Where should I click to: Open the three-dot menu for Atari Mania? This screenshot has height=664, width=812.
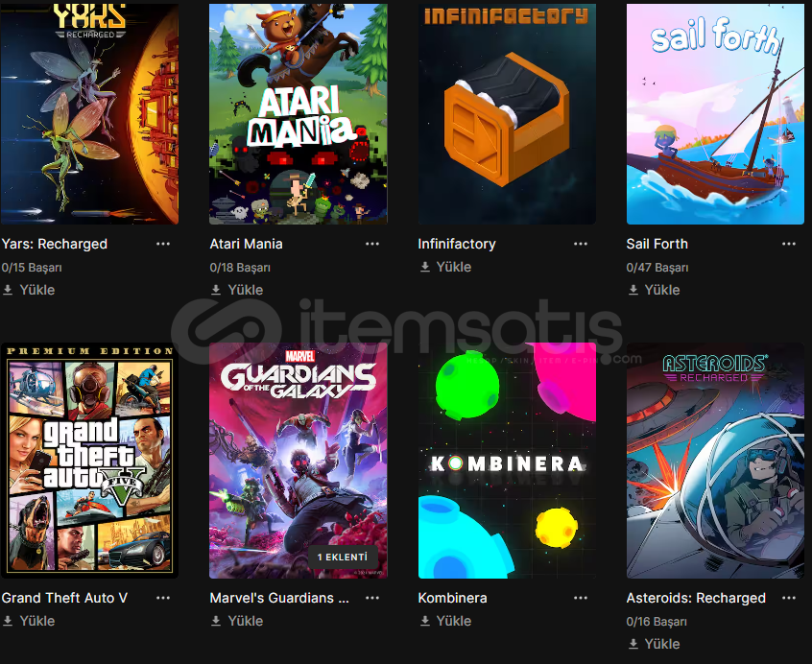click(x=372, y=244)
